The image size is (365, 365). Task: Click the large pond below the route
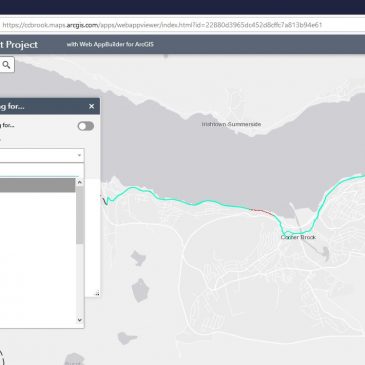[140, 290]
